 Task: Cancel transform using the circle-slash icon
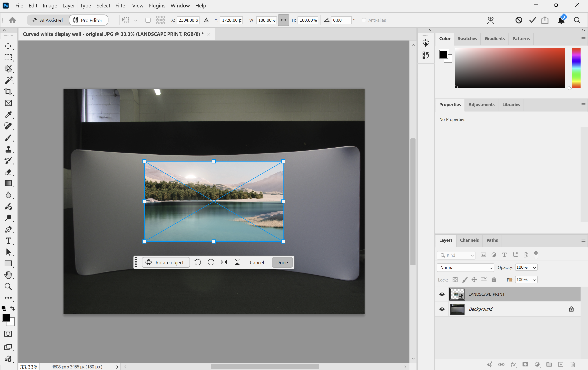pos(519,20)
